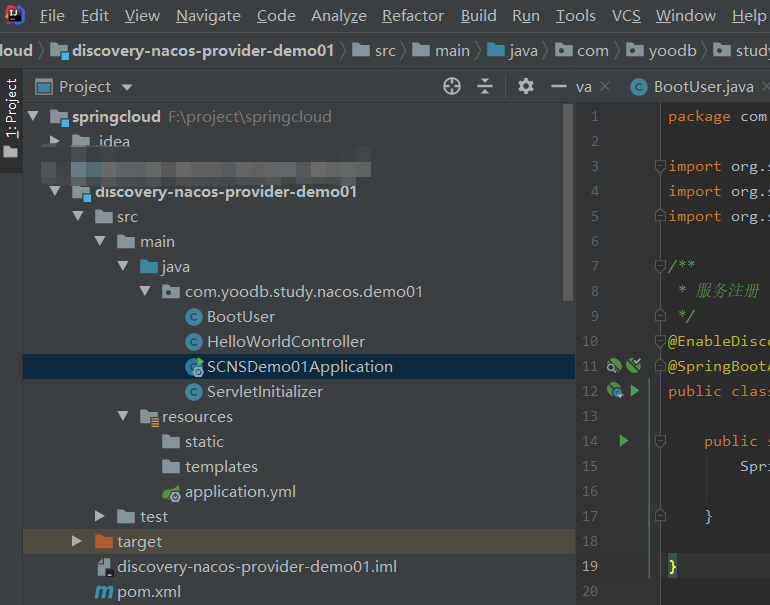The width and height of the screenshot is (770, 605).
Task: Collapse the resources folder
Action: click(123, 416)
